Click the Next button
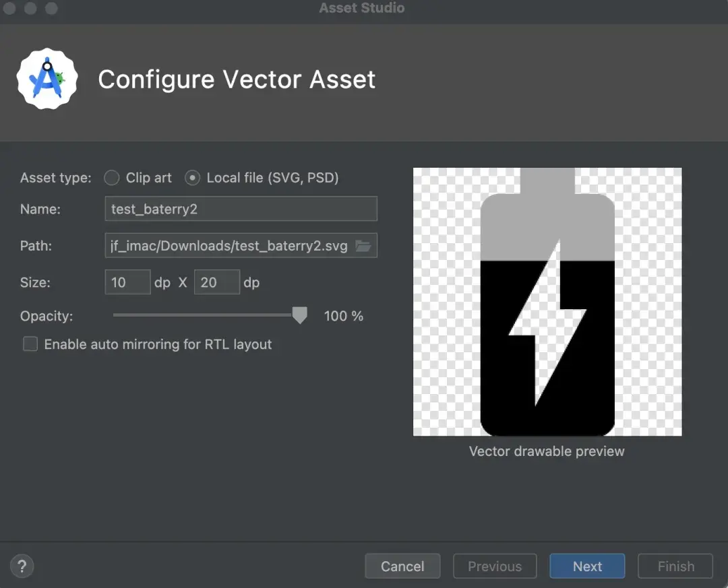The width and height of the screenshot is (728, 588). pos(587,566)
